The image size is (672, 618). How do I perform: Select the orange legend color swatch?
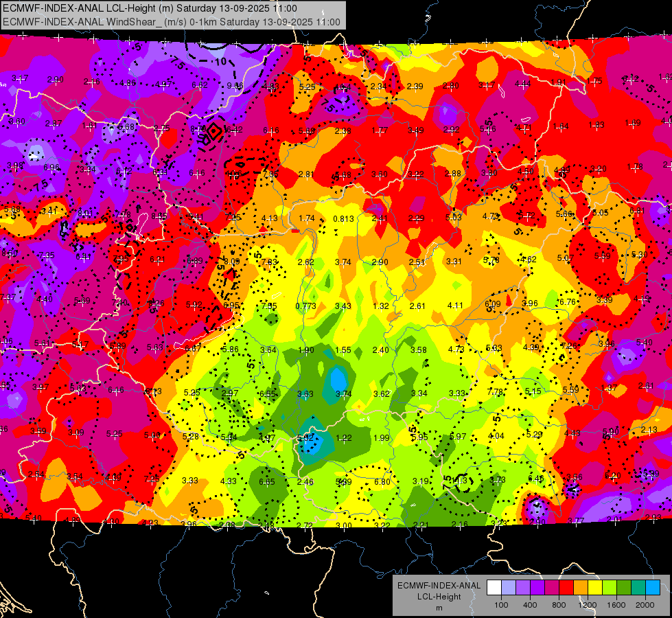coord(581,587)
